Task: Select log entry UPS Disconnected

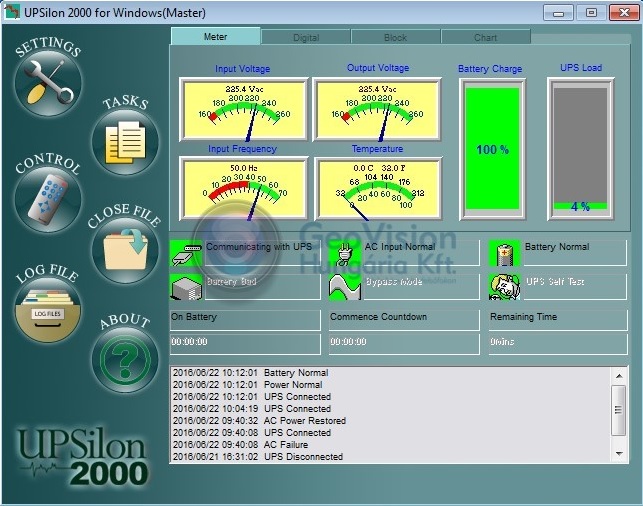Action: point(258,456)
